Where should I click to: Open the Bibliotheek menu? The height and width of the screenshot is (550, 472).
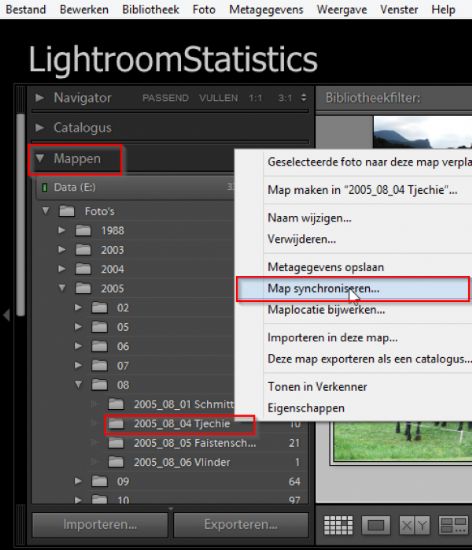click(x=151, y=9)
